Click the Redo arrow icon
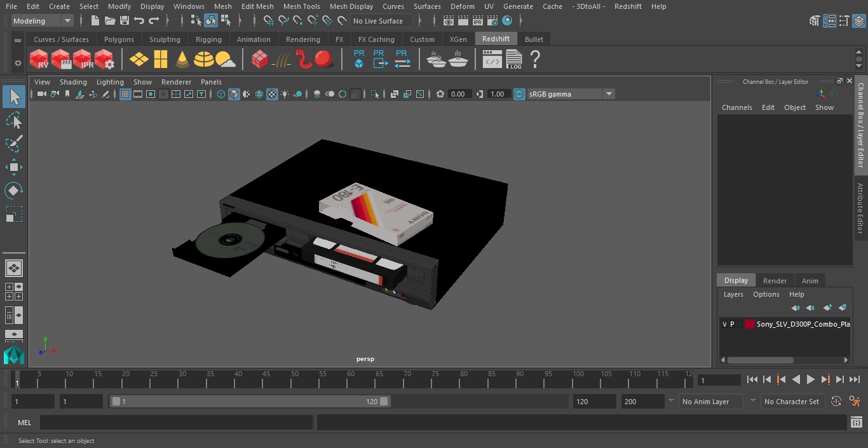The width and height of the screenshot is (868, 448). coord(154,21)
